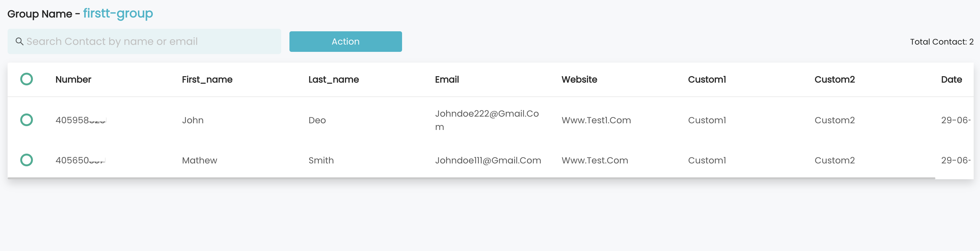Open the Action button menu
This screenshot has width=980, height=251.
345,41
